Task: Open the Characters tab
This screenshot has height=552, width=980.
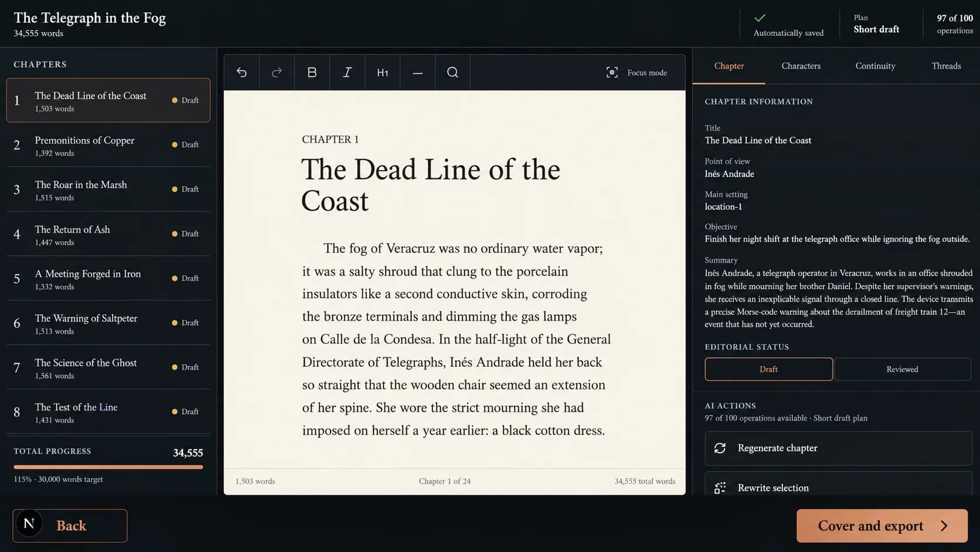Action: tap(801, 66)
